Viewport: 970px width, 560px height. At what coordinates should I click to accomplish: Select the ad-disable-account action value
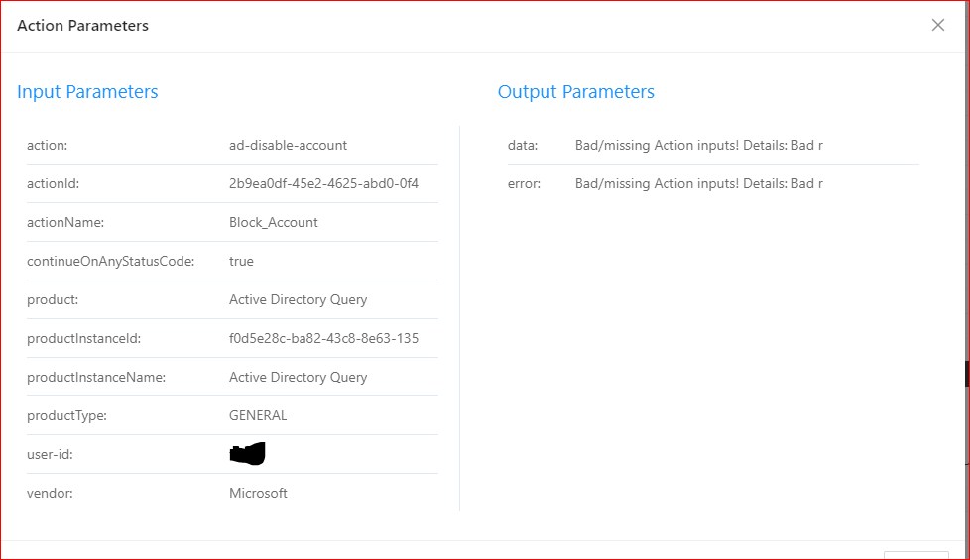tap(288, 145)
